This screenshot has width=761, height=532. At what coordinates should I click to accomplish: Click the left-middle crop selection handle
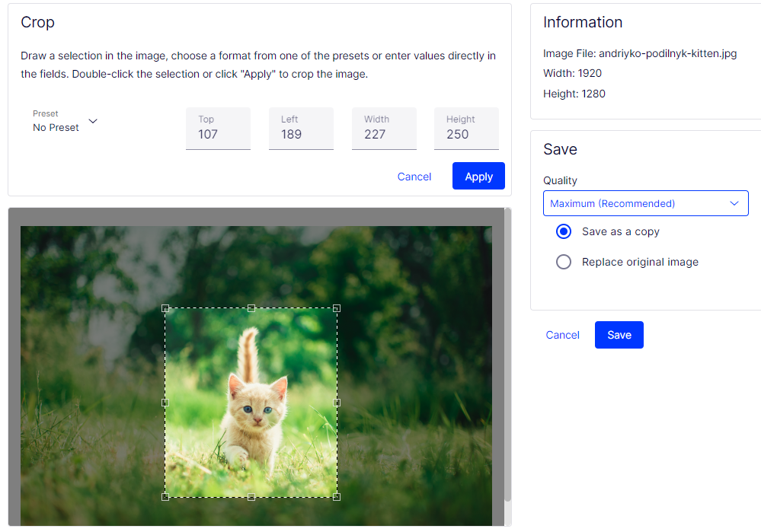165,403
